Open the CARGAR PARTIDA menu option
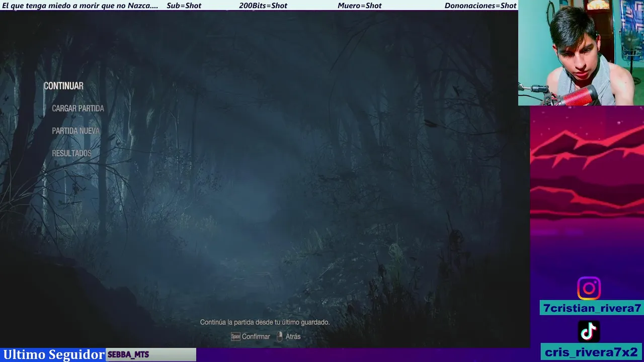The image size is (644, 362). pyautogui.click(x=78, y=108)
